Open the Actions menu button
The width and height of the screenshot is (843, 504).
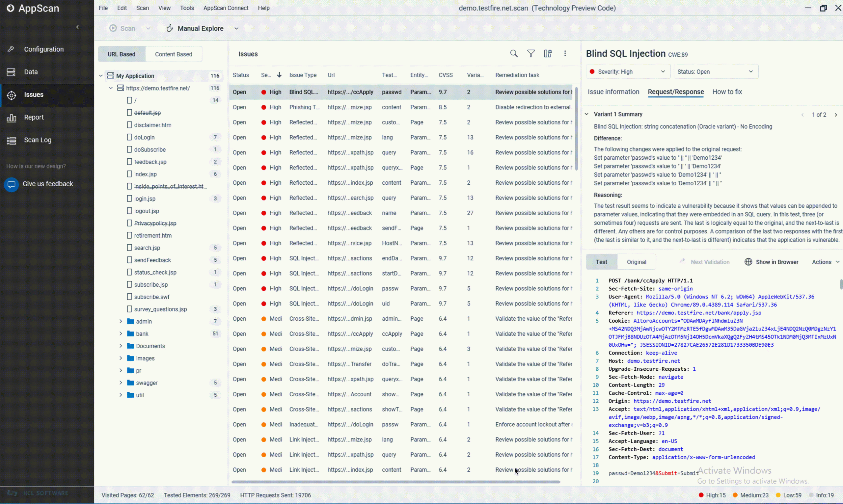point(825,262)
